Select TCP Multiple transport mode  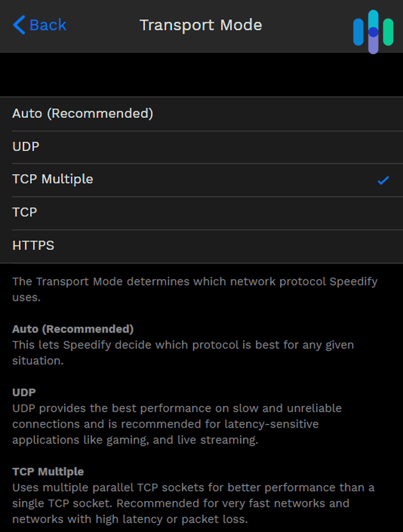click(53, 179)
